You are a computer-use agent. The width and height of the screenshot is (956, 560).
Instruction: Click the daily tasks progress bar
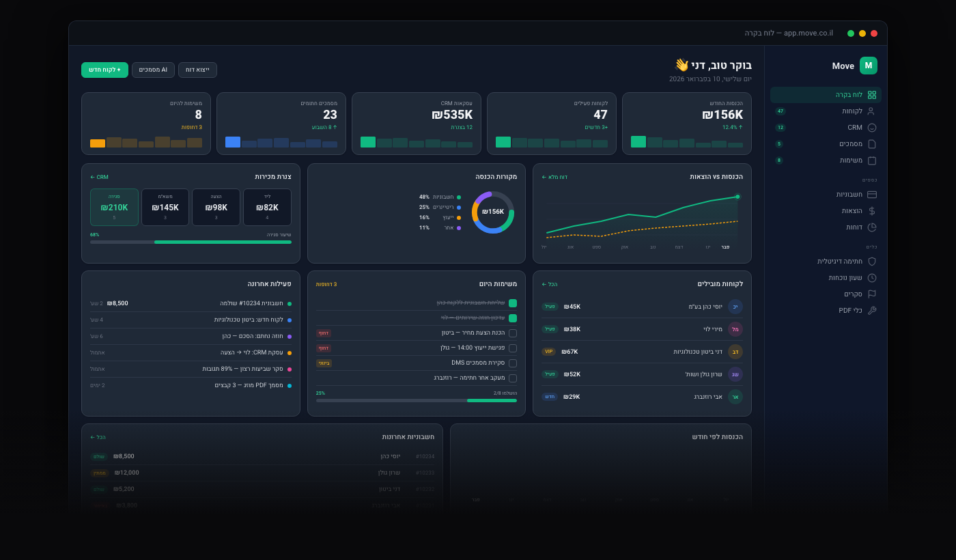click(x=416, y=400)
